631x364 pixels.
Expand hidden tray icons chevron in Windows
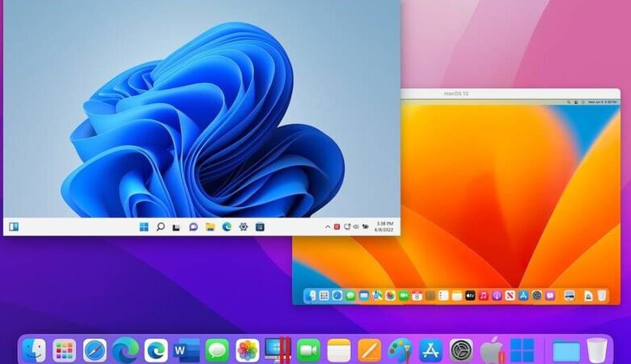(x=328, y=226)
